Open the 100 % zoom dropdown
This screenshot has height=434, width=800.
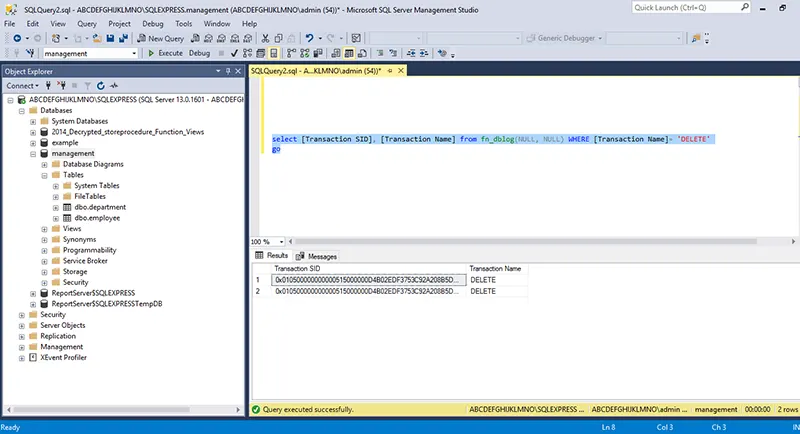281,242
